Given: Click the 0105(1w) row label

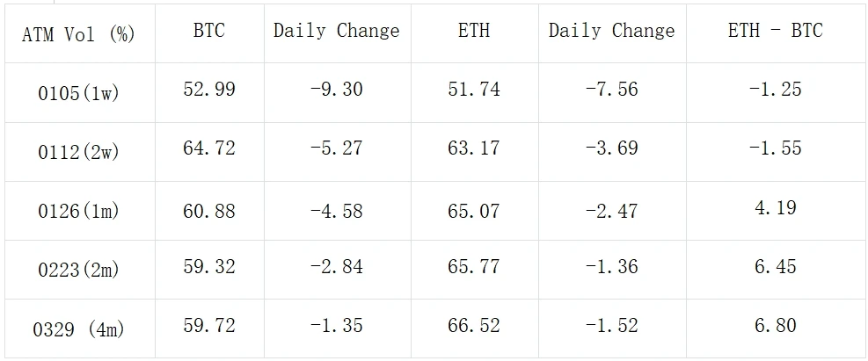Looking at the screenshot, I should click(79, 92).
